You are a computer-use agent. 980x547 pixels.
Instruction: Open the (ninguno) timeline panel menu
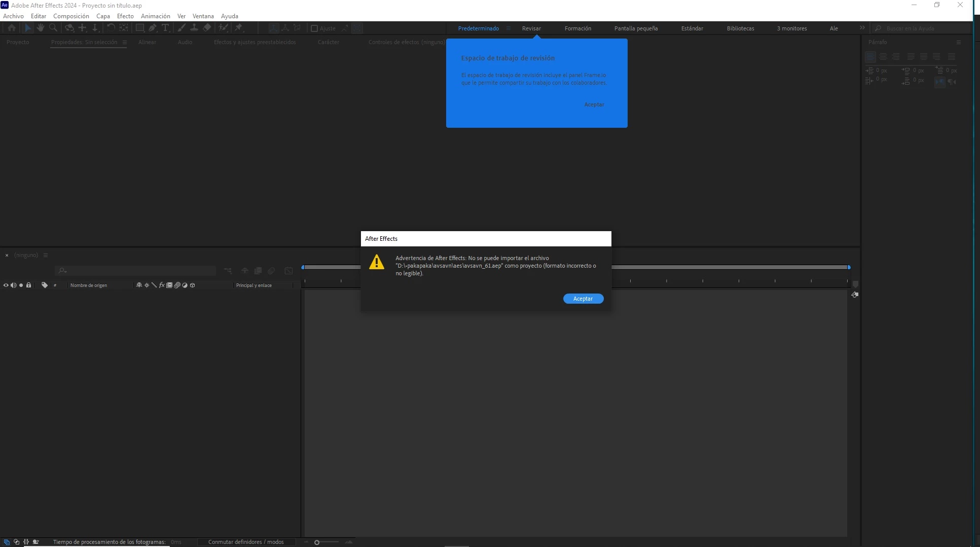(x=46, y=256)
